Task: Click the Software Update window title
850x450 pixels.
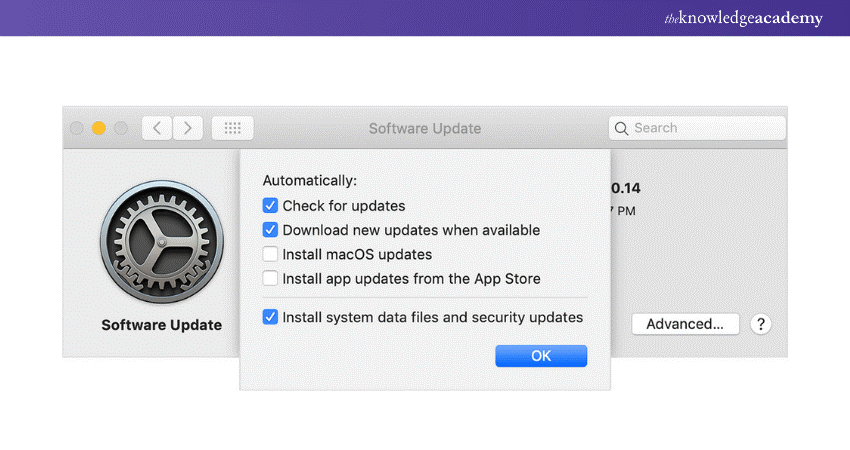Action: 425,128
